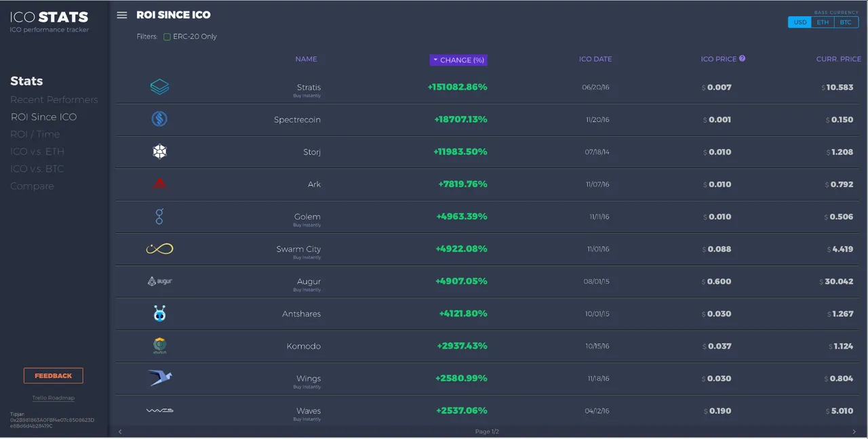Click the 07/18/14 ICO date

point(597,152)
